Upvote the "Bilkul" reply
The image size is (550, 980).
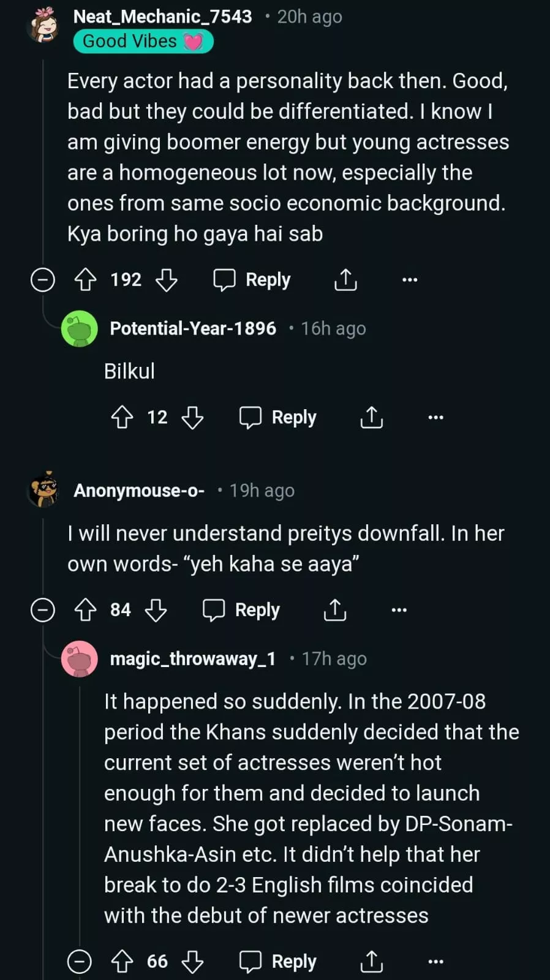[122, 418]
